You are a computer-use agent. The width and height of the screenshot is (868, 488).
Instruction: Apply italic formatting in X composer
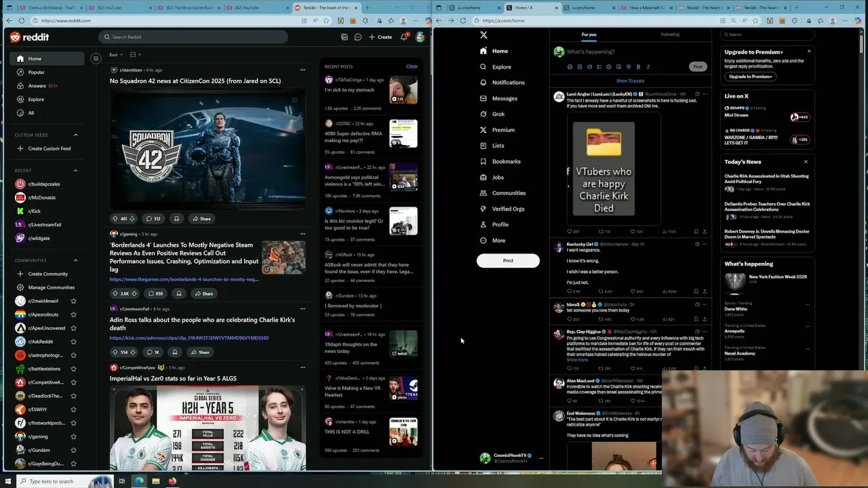coord(648,67)
